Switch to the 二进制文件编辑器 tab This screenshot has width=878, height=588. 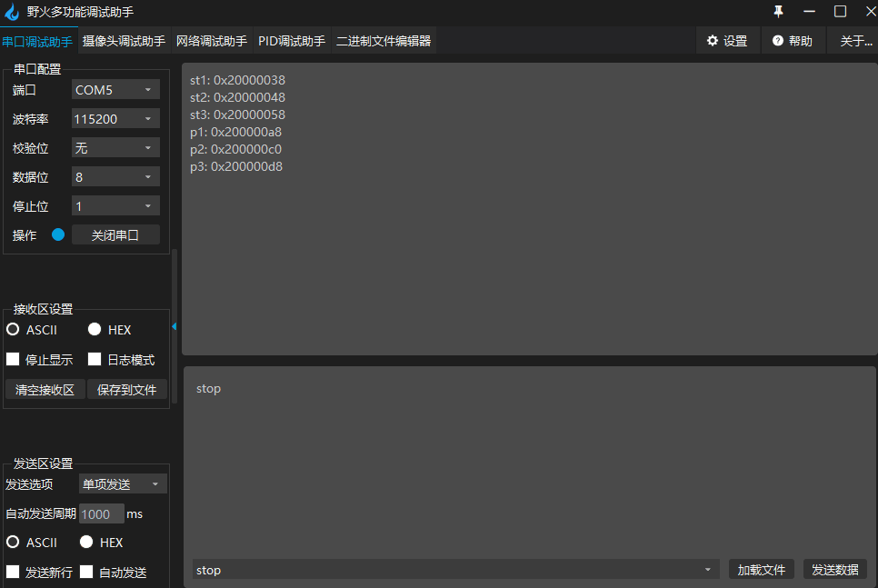(x=384, y=41)
